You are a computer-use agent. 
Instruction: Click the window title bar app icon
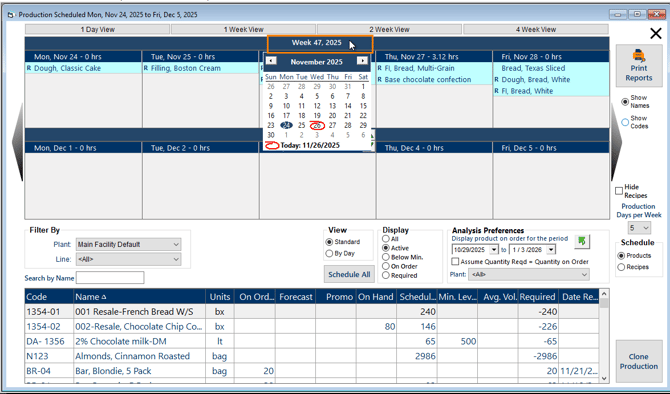[12, 15]
